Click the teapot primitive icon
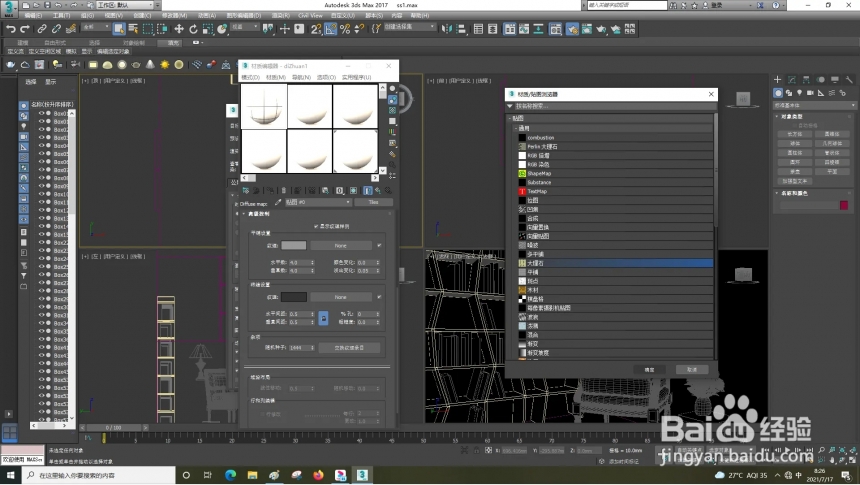The height and width of the screenshot is (485, 860). 136,65
